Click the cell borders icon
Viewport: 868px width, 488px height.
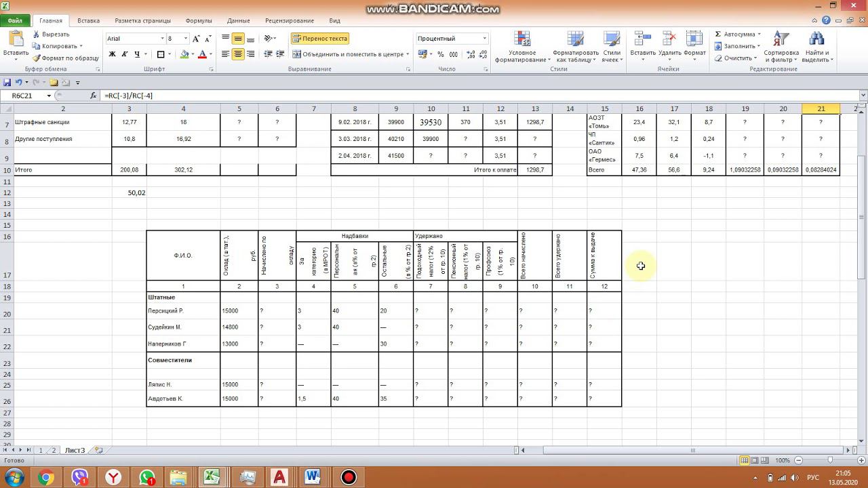(161, 54)
